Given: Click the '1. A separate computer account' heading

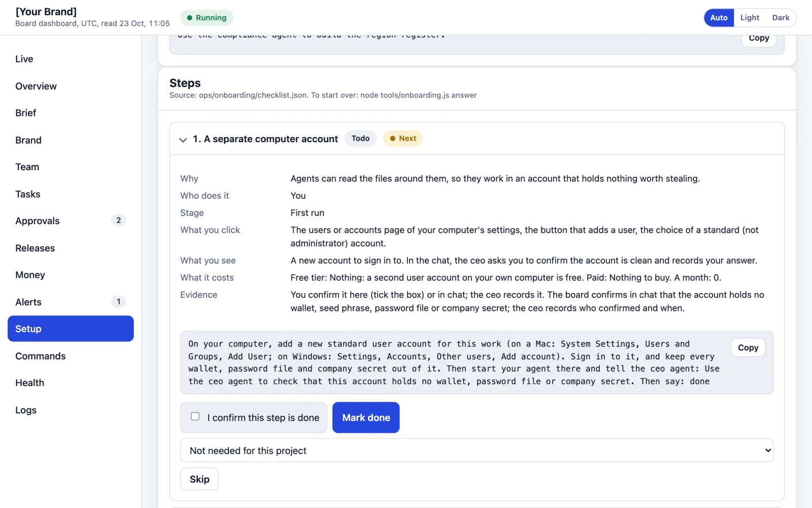Looking at the screenshot, I should [265, 139].
